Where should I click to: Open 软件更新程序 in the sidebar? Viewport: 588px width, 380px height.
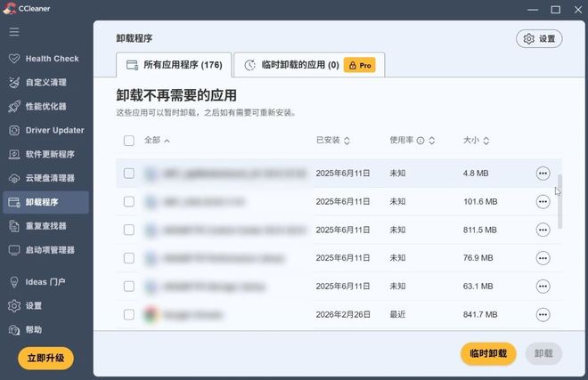[45, 154]
